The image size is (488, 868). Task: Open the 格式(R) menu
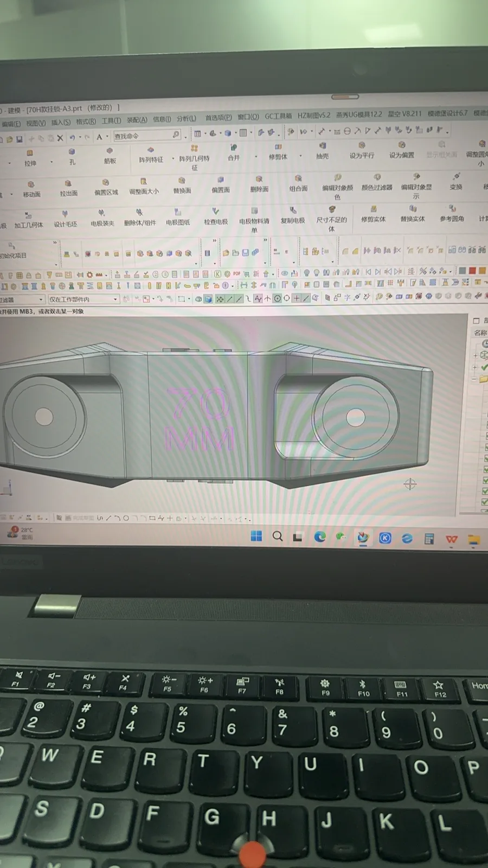pyautogui.click(x=86, y=122)
